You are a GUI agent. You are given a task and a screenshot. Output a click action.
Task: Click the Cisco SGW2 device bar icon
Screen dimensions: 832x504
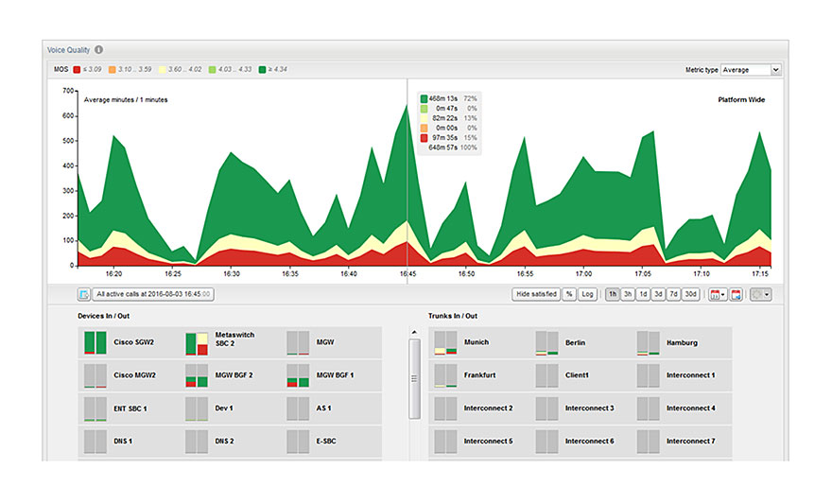[95, 342]
